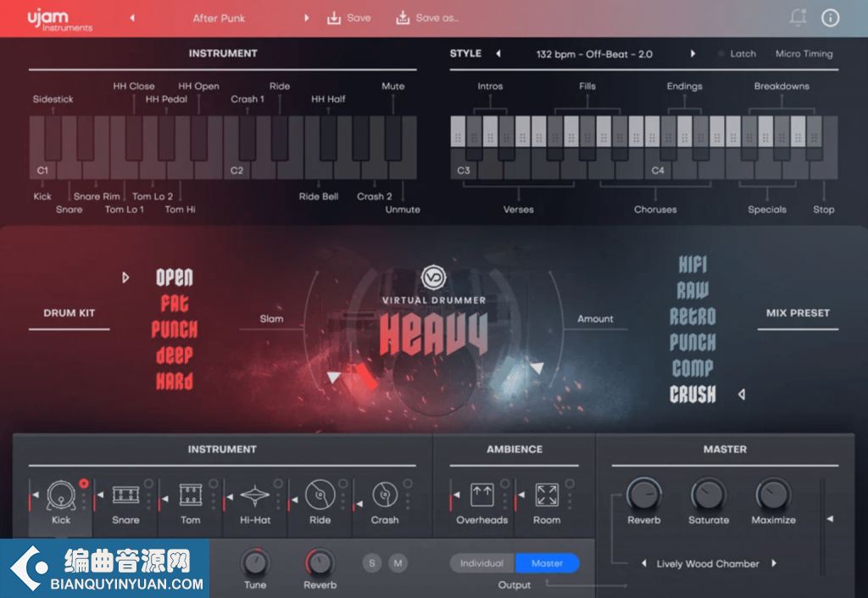Viewport: 868px width, 598px height.
Task: Click the Tune knob
Action: [x=254, y=562]
